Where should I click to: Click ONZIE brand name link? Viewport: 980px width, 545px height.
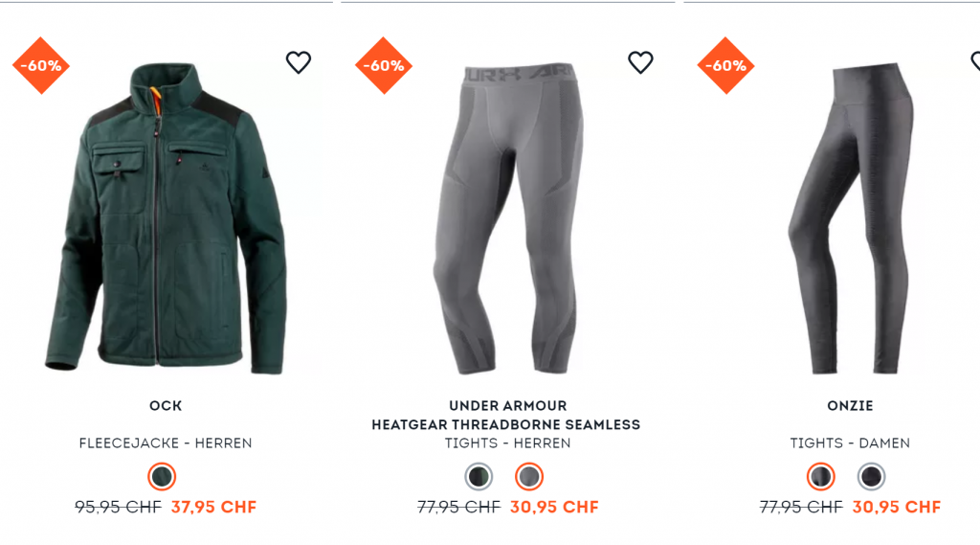(850, 405)
